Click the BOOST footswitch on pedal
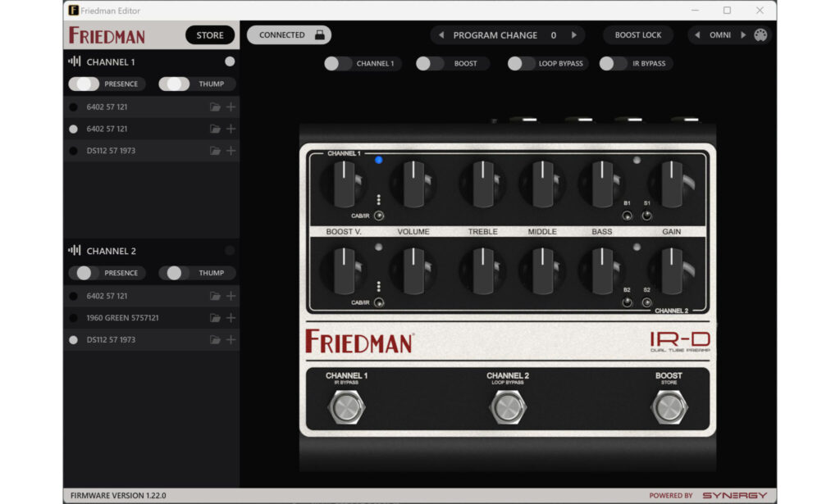Image resolution: width=840 pixels, height=504 pixels. coord(669,407)
